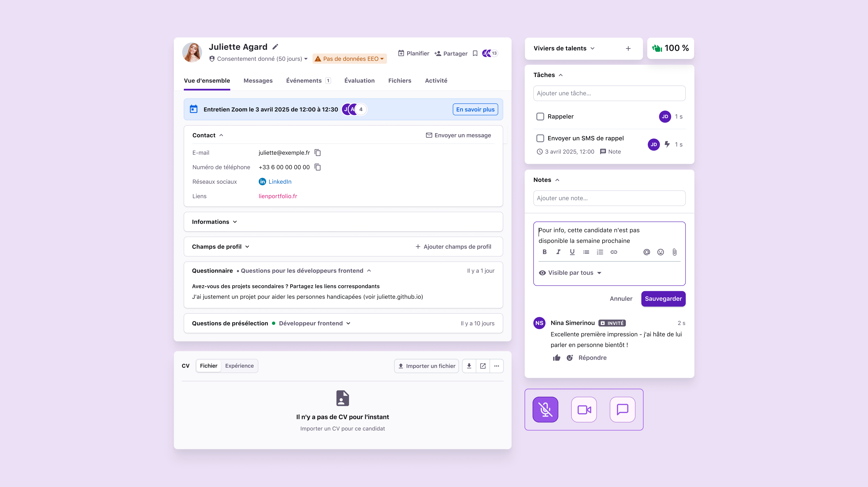The image size is (868, 487).
Task: Click the Partager button
Action: click(451, 53)
